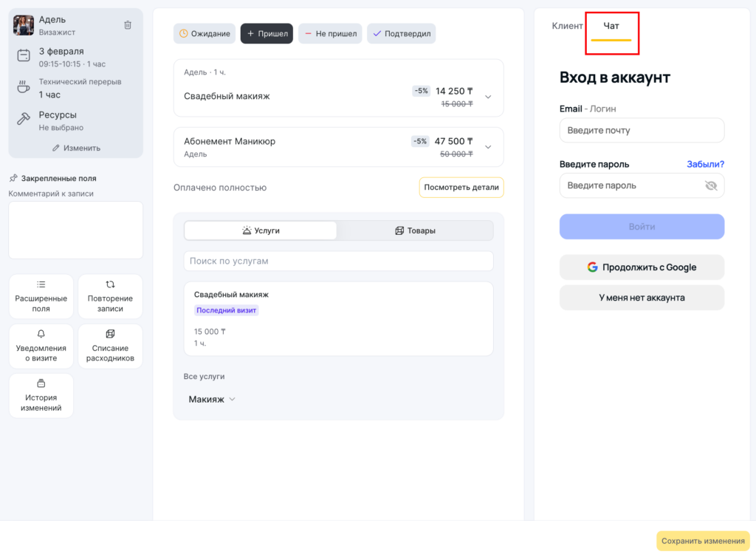Click the trash icon next to Адель
Screen dimensions: 756x557
point(128,25)
